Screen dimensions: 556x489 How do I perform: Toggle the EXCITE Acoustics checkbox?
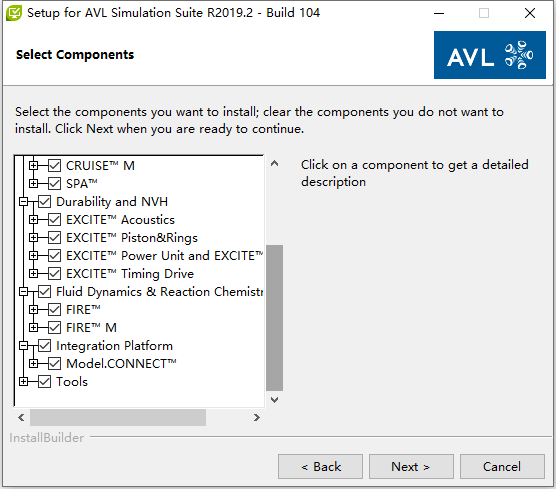[54, 220]
